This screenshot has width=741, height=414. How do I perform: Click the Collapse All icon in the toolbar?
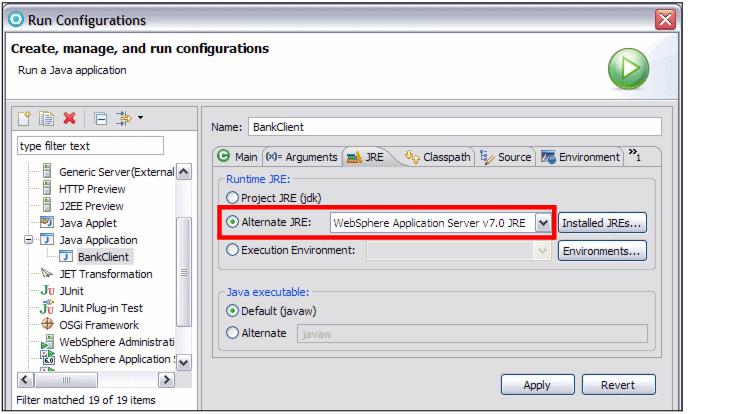(101, 119)
